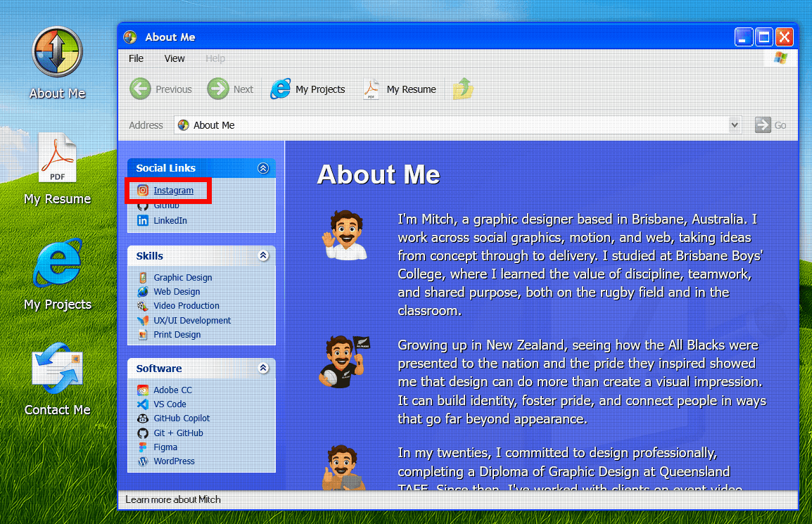This screenshot has width=812, height=524.
Task: Click the green Previous arrow button
Action: tap(141, 89)
